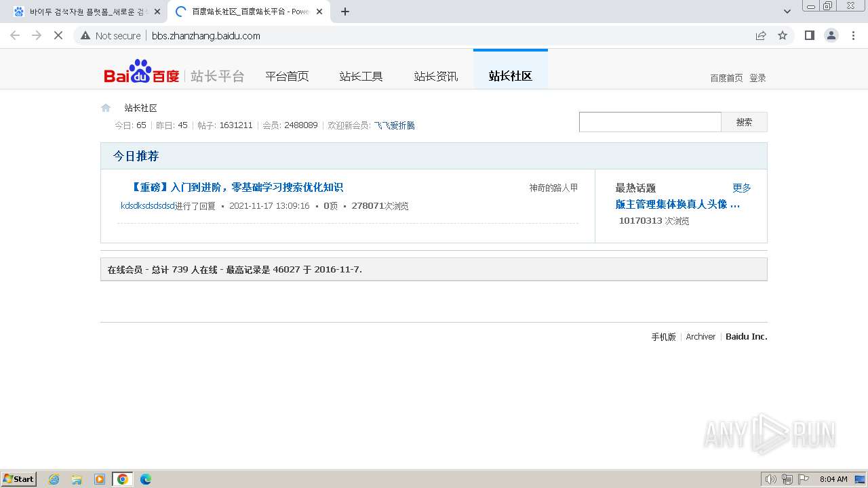Image resolution: width=868 pixels, height=488 pixels.
Task: Click the 最热话题 heading
Action: click(x=635, y=188)
